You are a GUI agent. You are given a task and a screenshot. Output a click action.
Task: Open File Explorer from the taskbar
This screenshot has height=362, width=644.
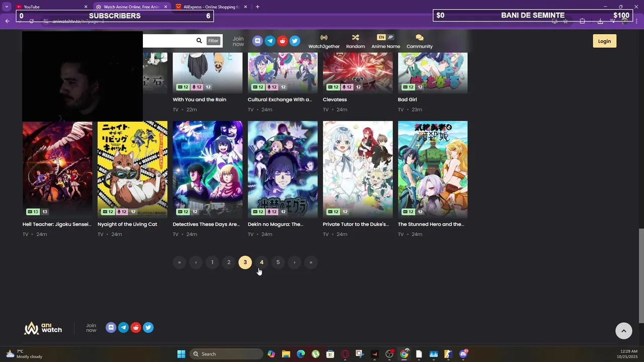click(286, 354)
